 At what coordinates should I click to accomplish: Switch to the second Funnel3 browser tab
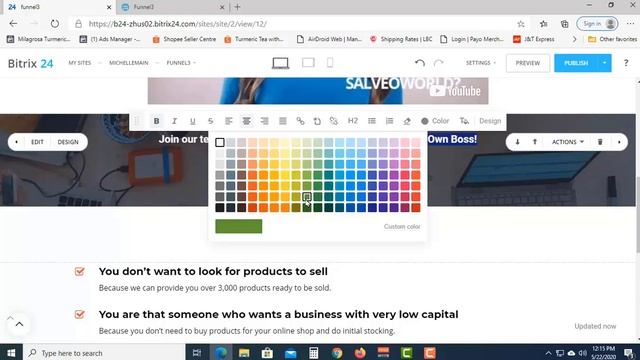174,7
